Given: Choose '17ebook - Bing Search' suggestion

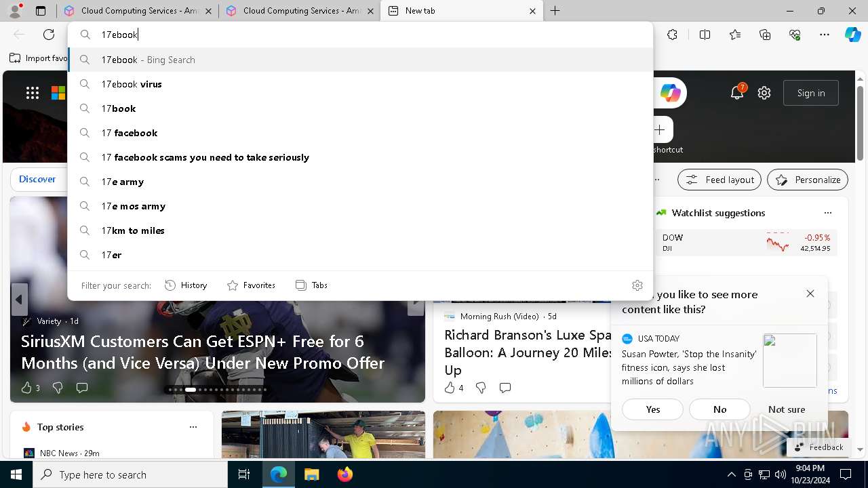Looking at the screenshot, I should click(x=360, y=60).
